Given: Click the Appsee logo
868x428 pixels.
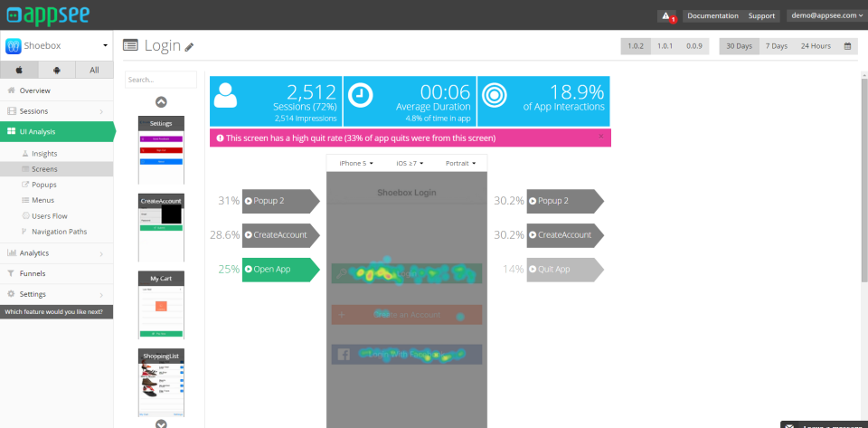Looking at the screenshot, I should coord(48,15).
